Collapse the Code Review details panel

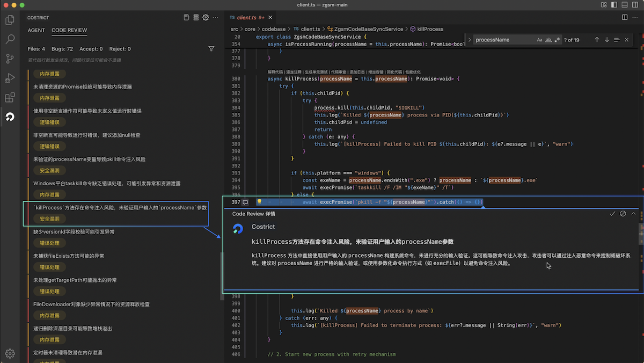633,214
